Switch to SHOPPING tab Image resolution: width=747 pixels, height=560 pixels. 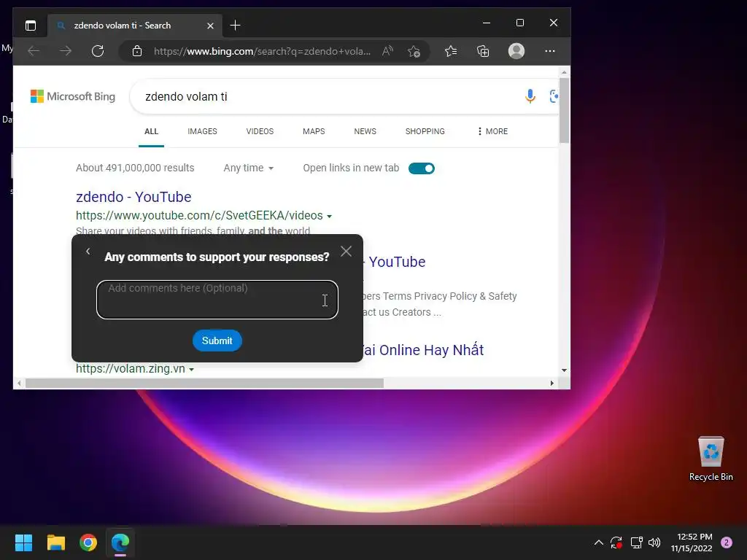(425, 131)
